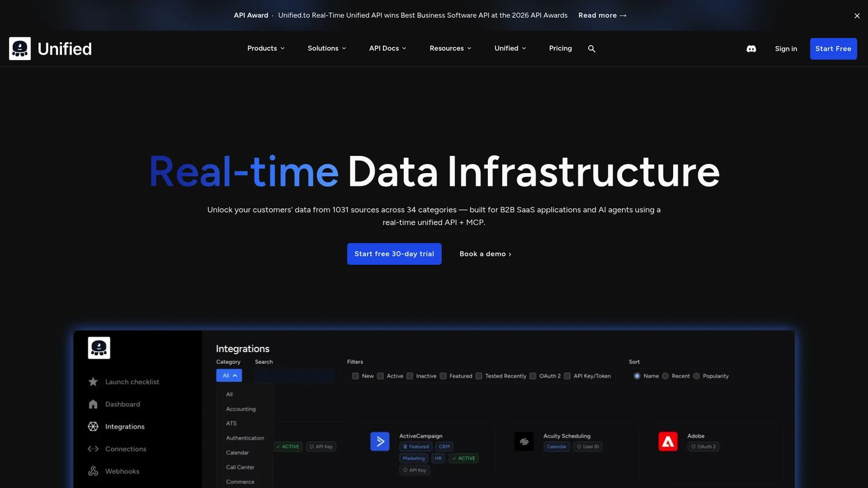Open Read more in the award banner
The height and width of the screenshot is (488, 868).
[603, 15]
